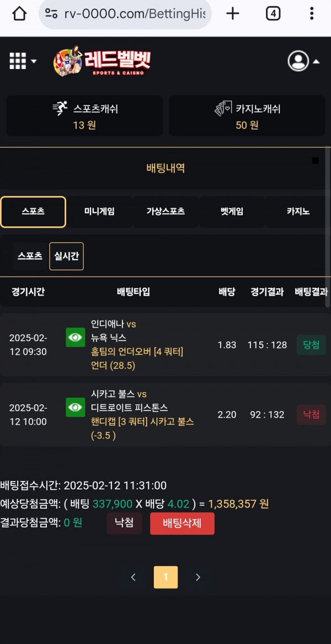Expand the user profile dropdown

tap(303, 61)
